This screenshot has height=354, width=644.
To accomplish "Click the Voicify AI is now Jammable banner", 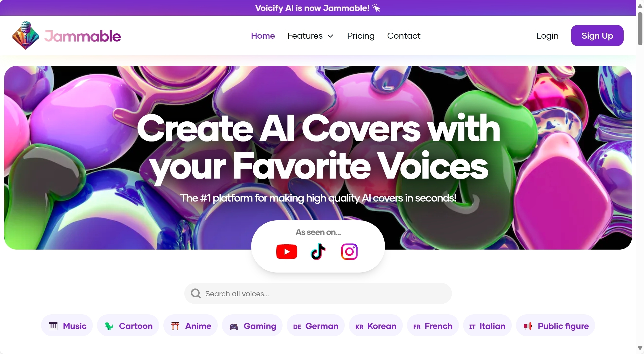I will 318,8.
